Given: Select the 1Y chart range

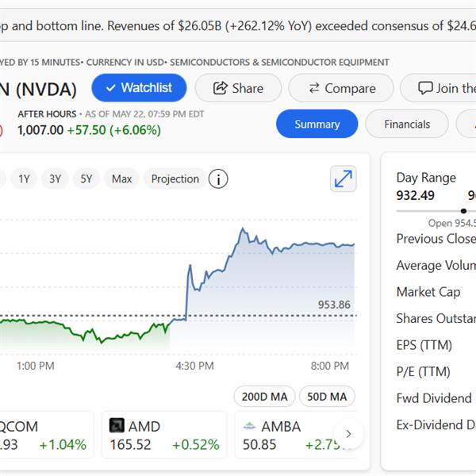Looking at the screenshot, I should [24, 178].
